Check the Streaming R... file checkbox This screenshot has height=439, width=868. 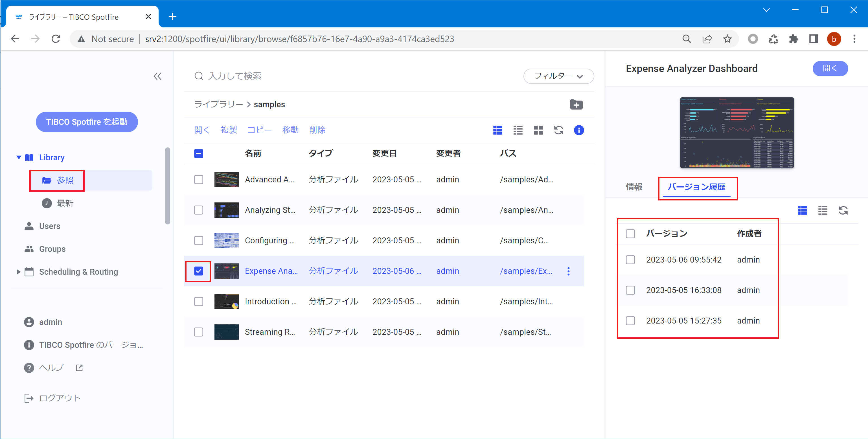click(198, 332)
